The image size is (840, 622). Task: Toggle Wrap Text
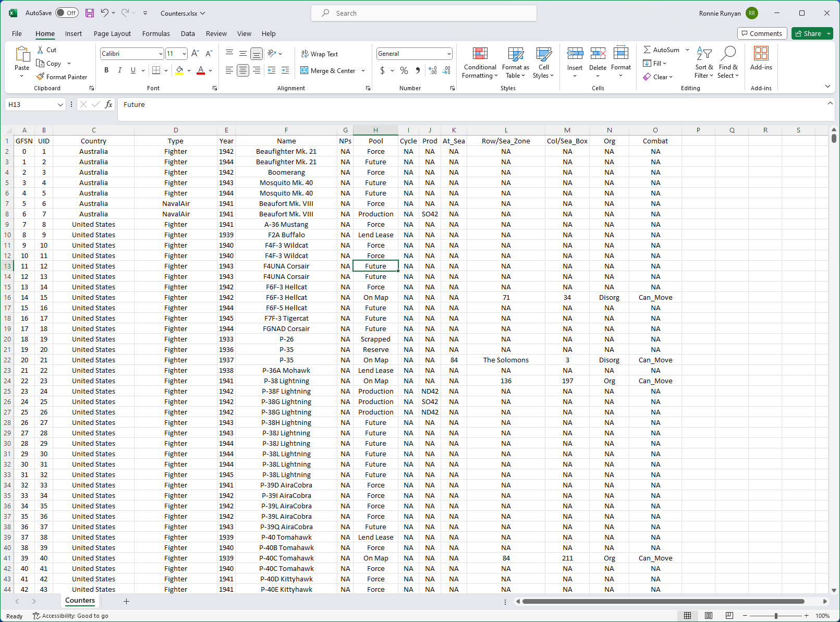click(x=320, y=54)
